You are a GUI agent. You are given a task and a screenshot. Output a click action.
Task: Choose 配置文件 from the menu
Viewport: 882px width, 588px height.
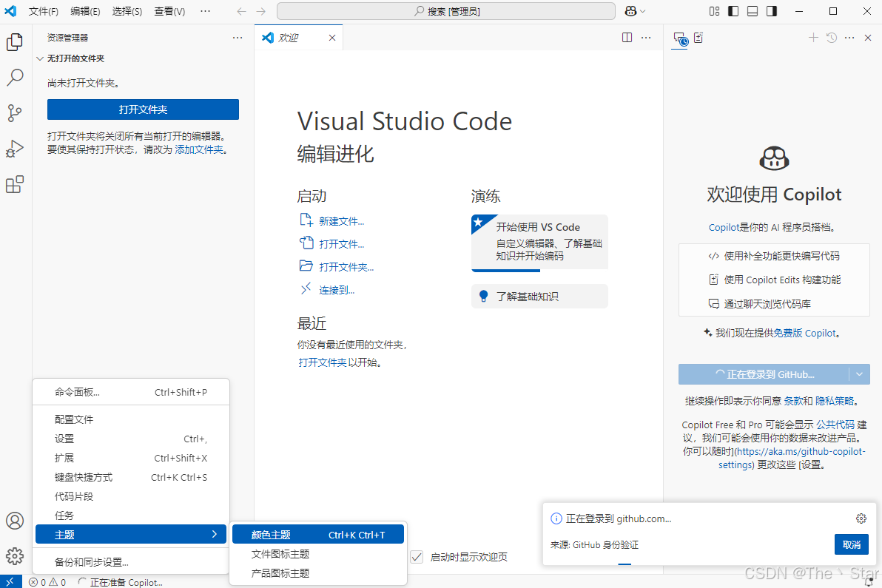(x=130, y=420)
